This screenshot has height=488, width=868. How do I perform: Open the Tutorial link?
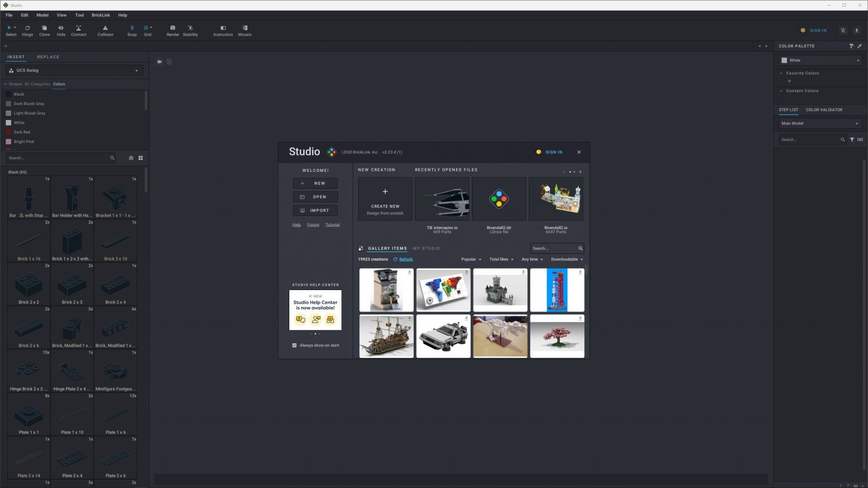coord(332,224)
